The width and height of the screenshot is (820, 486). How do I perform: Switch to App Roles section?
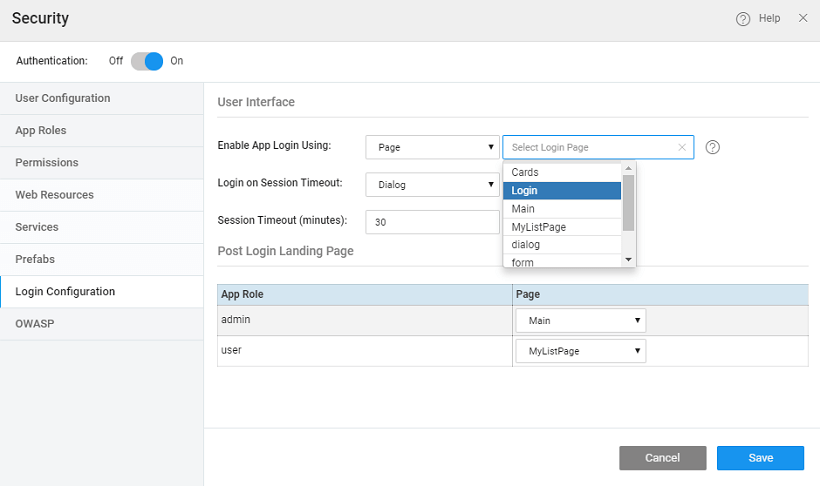[x=41, y=130]
